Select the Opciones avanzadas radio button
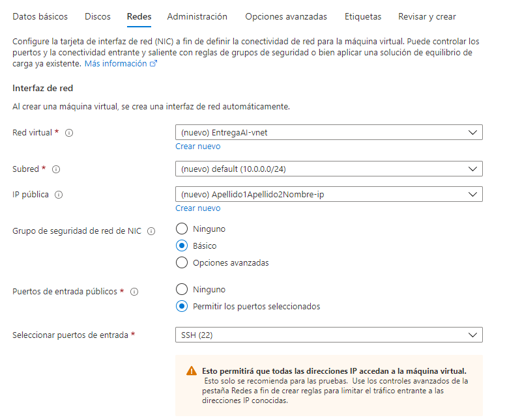The image size is (520, 420). coord(182,263)
